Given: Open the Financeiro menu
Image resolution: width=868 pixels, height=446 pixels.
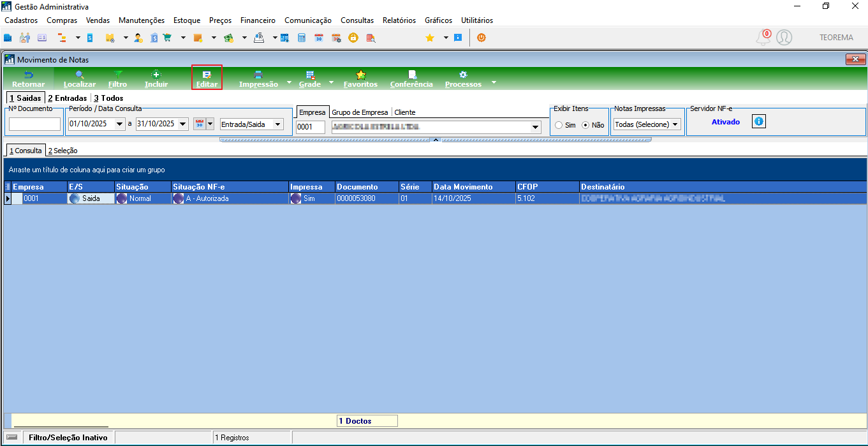Looking at the screenshot, I should point(258,20).
